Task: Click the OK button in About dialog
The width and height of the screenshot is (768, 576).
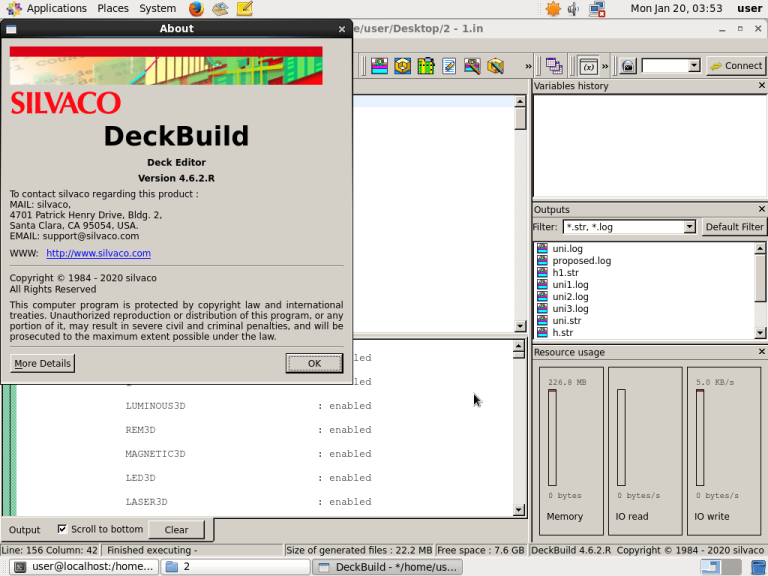Action: coord(314,363)
